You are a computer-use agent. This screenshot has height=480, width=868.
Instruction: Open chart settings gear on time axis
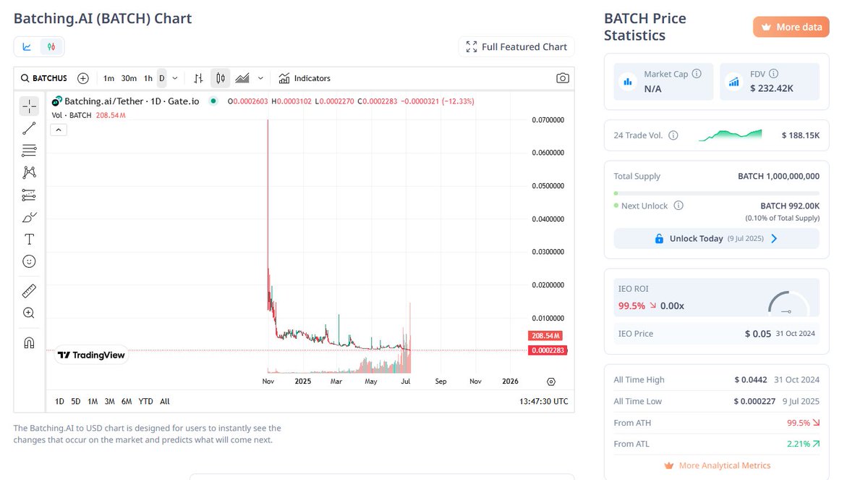551,381
